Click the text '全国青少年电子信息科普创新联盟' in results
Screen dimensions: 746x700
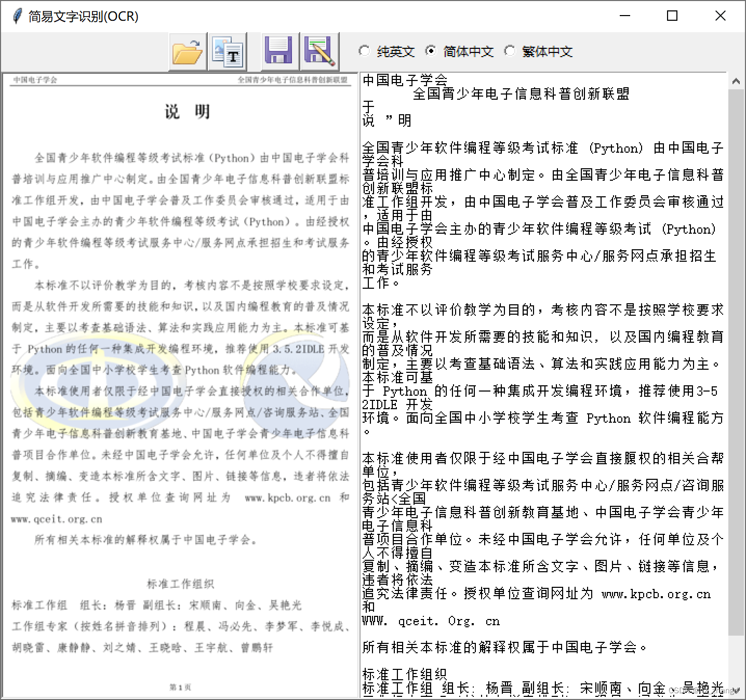click(x=521, y=94)
